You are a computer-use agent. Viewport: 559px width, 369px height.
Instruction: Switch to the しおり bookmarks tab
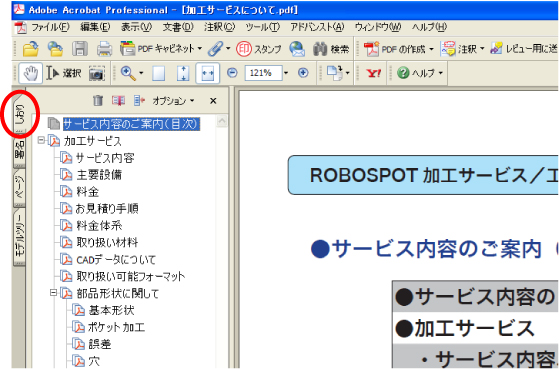click(x=20, y=115)
